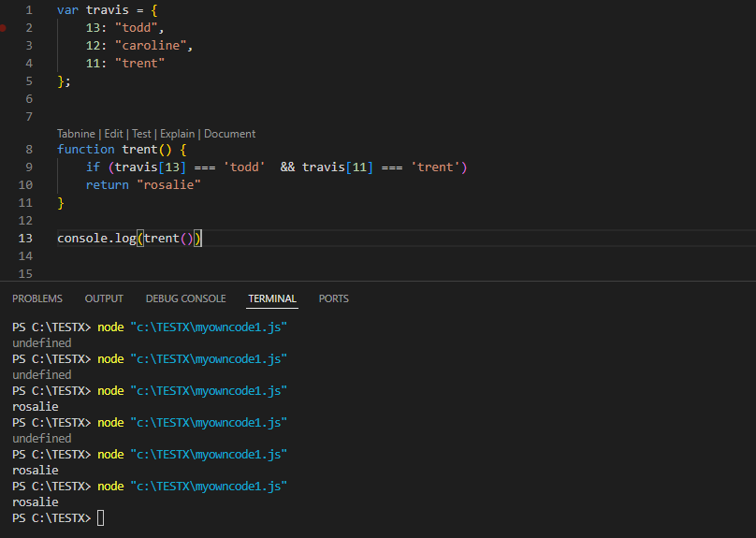This screenshot has height=538, width=756.
Task: Click the if keyword on line 9
Action: click(93, 167)
